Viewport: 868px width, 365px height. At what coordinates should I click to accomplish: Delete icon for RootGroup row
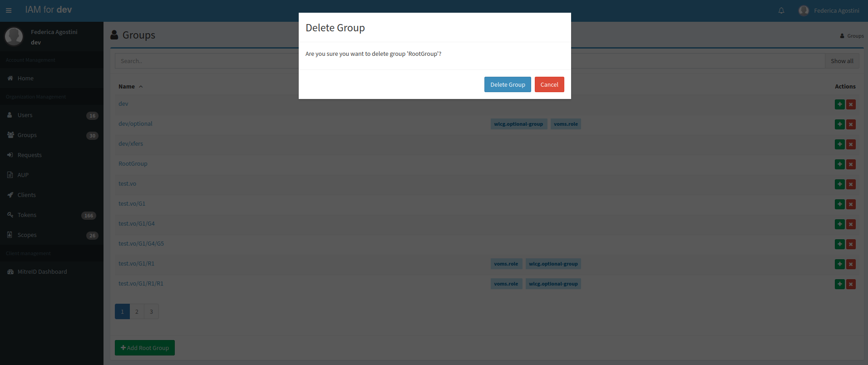click(851, 164)
